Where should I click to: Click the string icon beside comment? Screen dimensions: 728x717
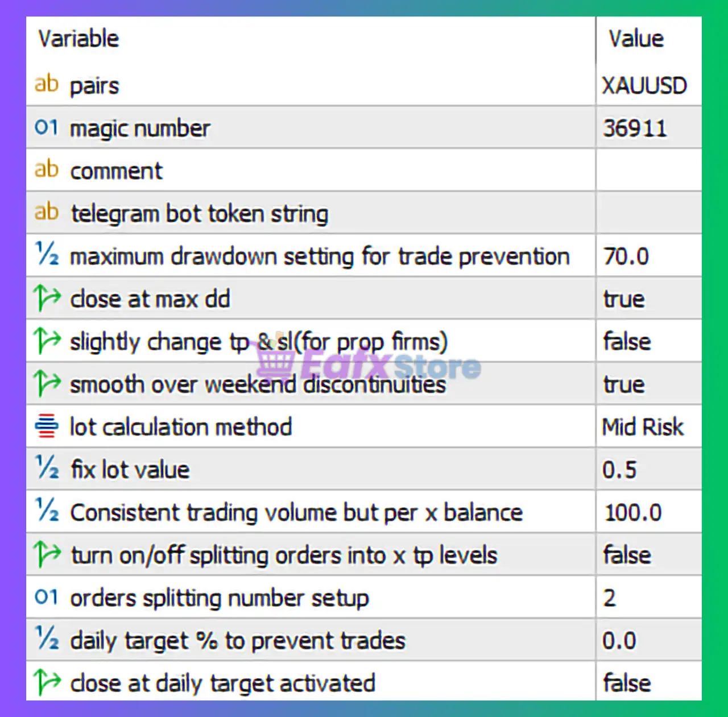[x=47, y=169]
